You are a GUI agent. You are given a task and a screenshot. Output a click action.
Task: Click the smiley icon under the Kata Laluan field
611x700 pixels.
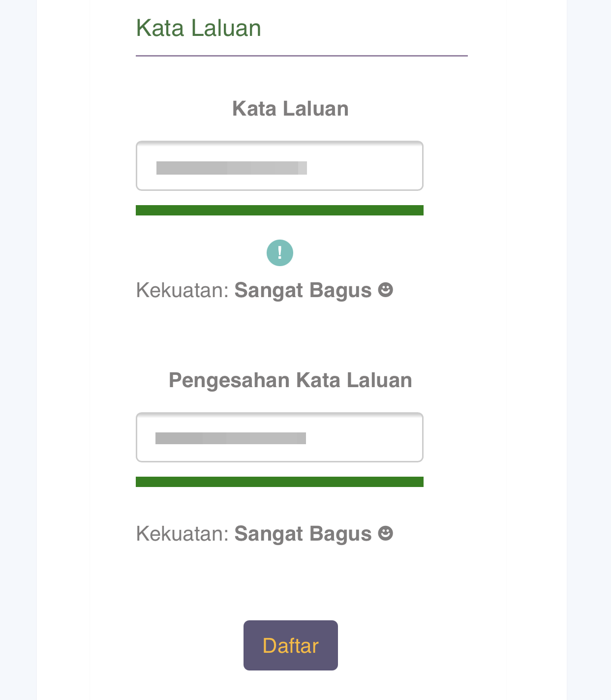pyautogui.click(x=386, y=290)
